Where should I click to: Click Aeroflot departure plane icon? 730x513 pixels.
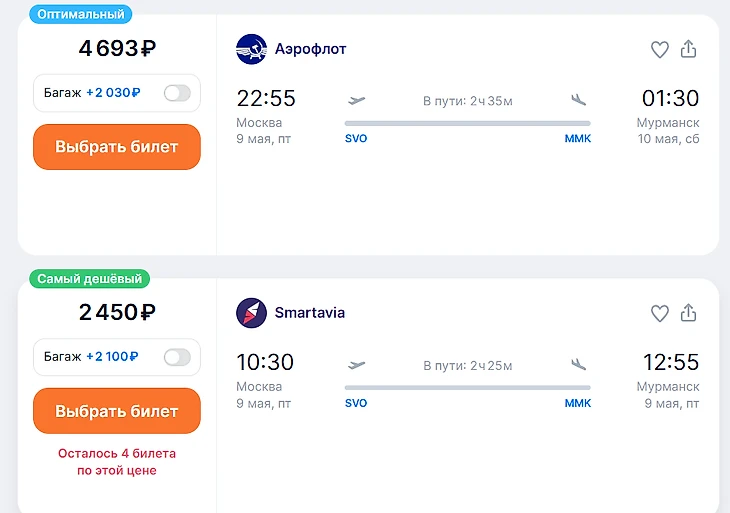pyautogui.click(x=356, y=100)
